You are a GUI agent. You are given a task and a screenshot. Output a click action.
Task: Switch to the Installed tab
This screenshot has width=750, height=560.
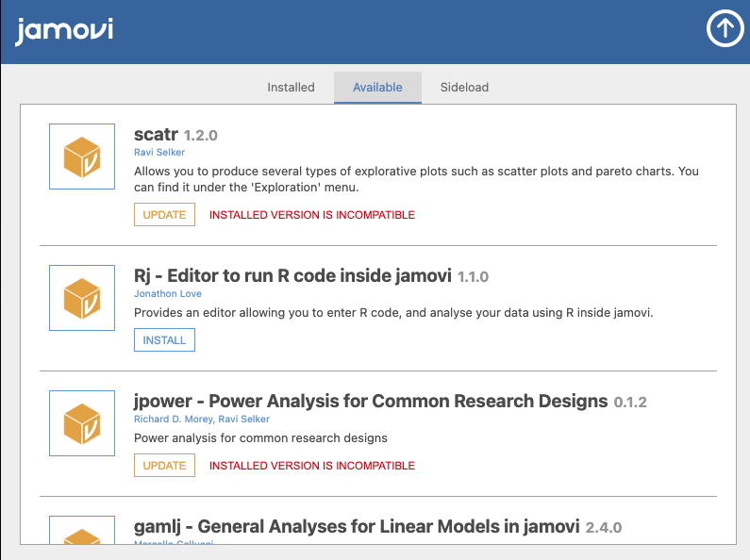click(x=291, y=88)
